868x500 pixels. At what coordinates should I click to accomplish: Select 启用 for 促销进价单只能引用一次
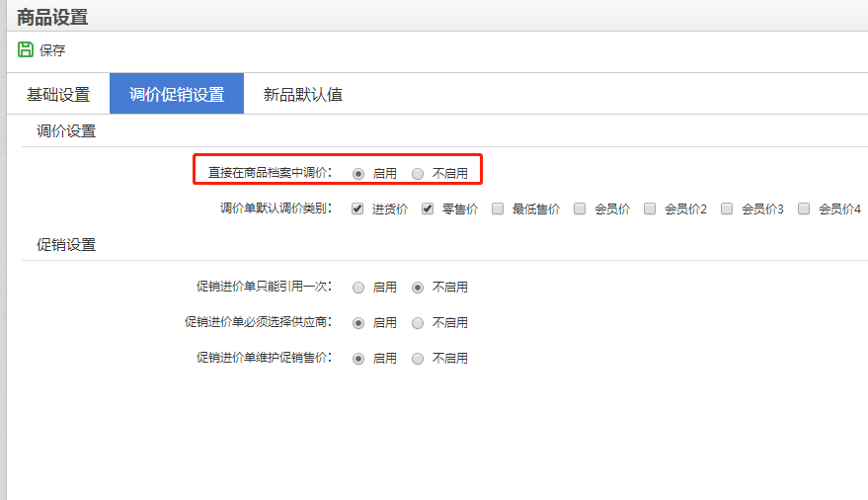click(358, 288)
